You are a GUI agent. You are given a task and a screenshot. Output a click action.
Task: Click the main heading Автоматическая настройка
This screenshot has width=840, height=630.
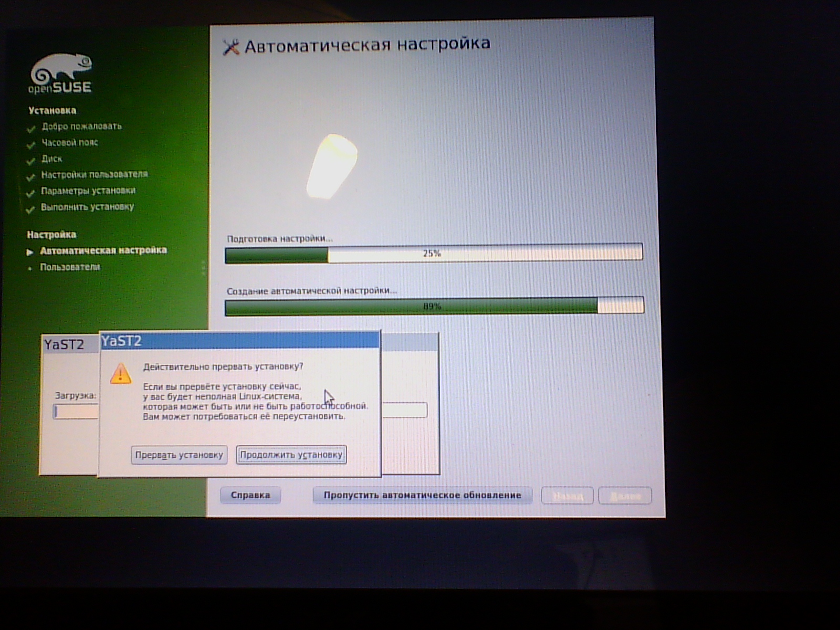tap(367, 44)
